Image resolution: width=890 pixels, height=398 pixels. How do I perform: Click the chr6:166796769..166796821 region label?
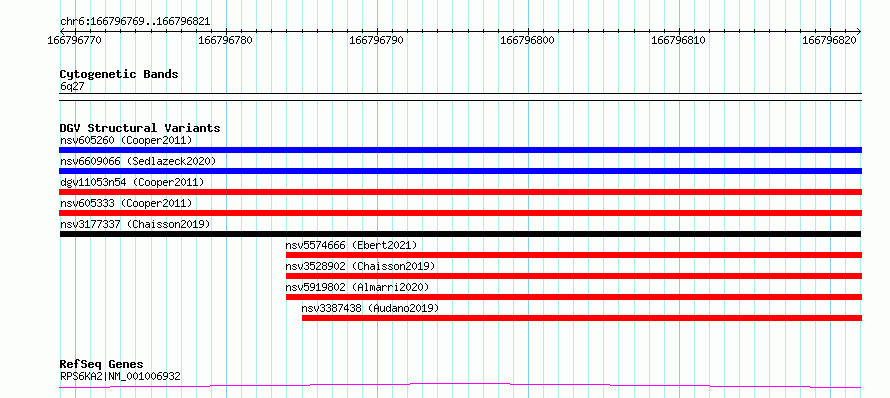(x=135, y=21)
